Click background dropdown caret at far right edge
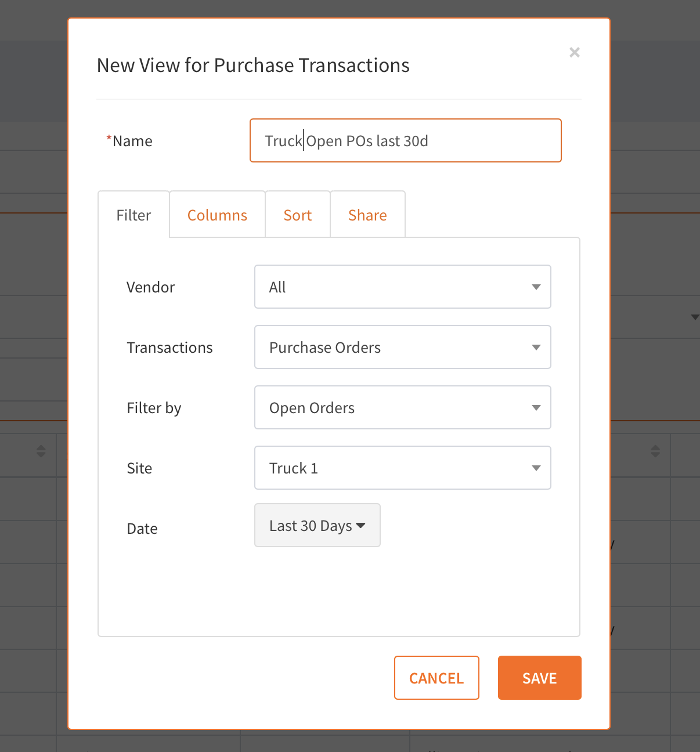Screen dimensions: 700x752 pyautogui.click(x=695, y=317)
